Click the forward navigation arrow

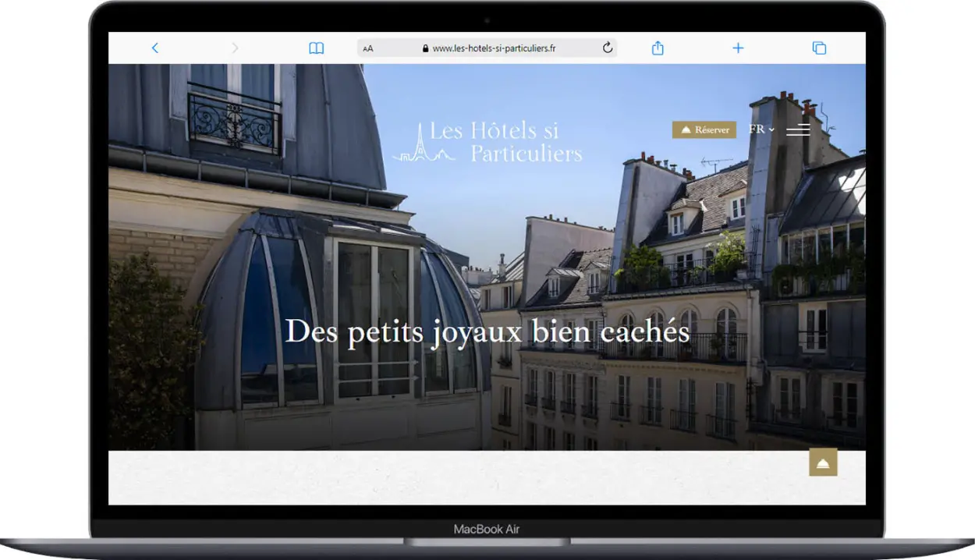pyautogui.click(x=235, y=48)
